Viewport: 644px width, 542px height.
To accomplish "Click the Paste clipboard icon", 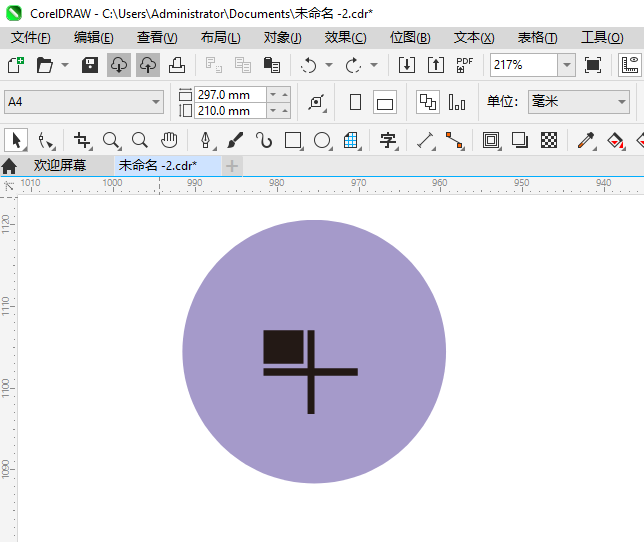I will tap(271, 65).
